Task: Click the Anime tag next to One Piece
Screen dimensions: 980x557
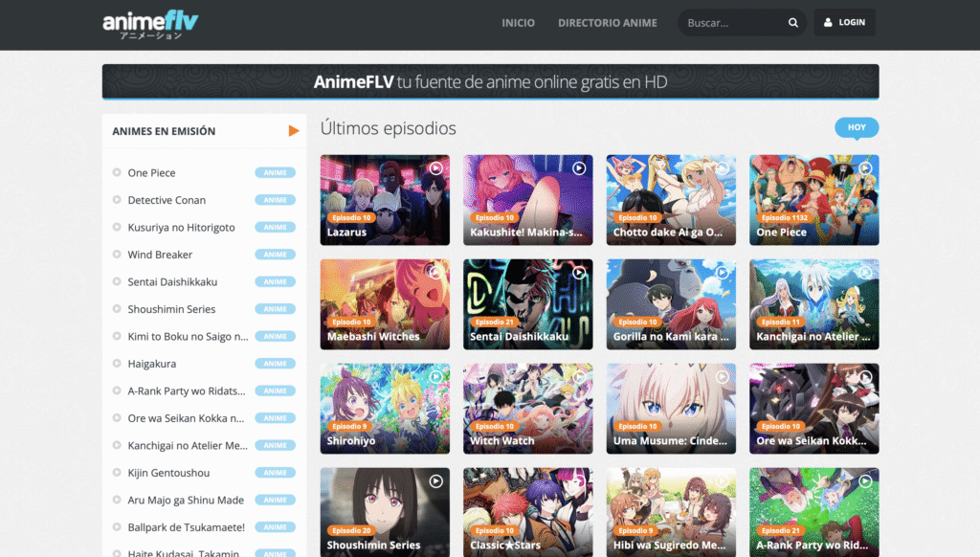Action: (x=275, y=172)
